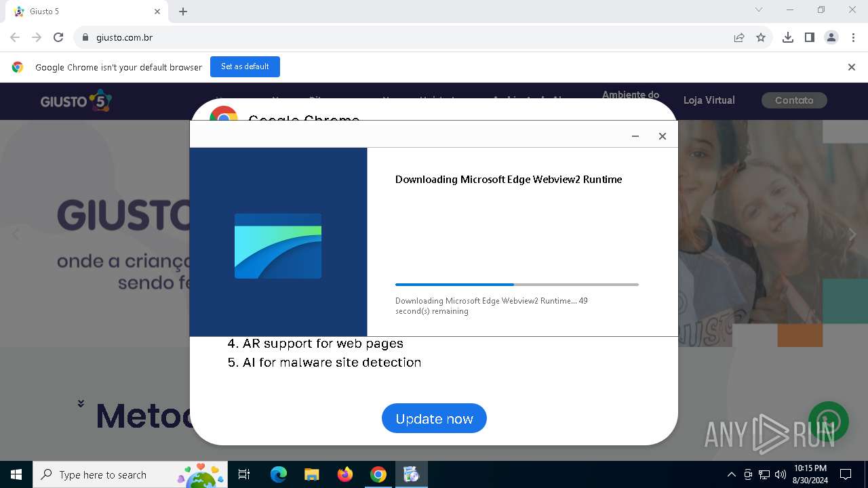
Task: Click 'Downloading Microsoft Edge Webview2 Runtime' heading
Action: click(x=509, y=180)
